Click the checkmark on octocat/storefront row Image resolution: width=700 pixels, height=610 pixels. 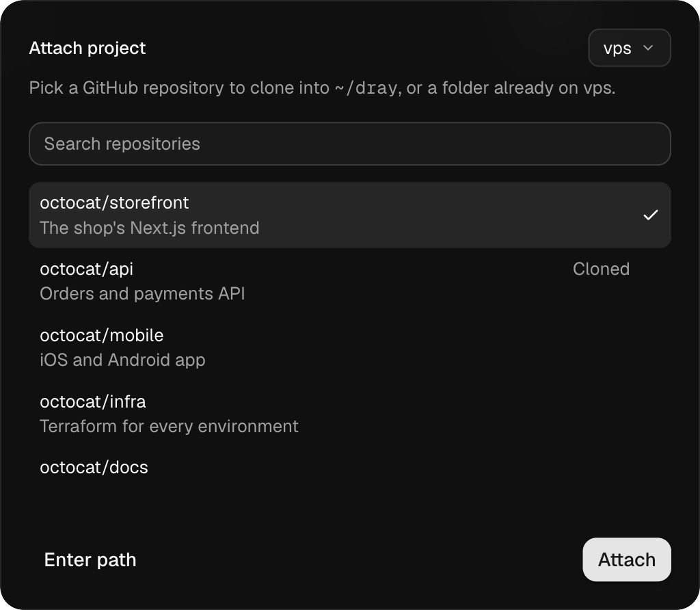651,215
